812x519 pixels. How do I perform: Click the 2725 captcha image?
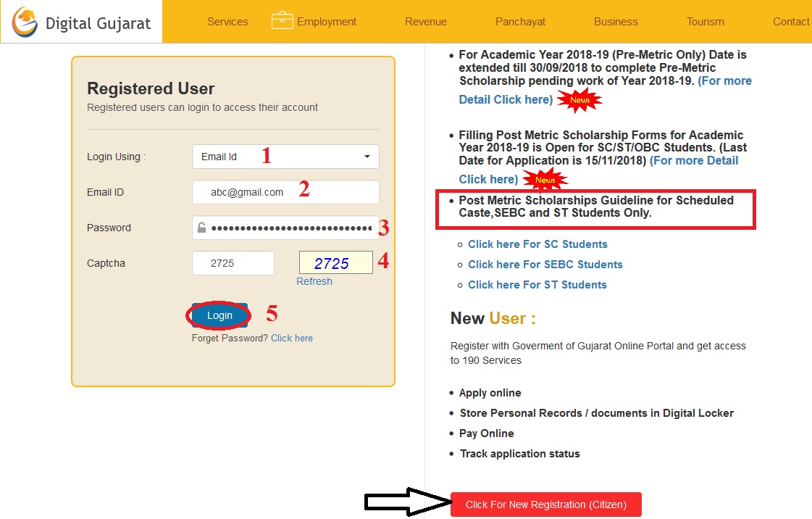coord(336,263)
